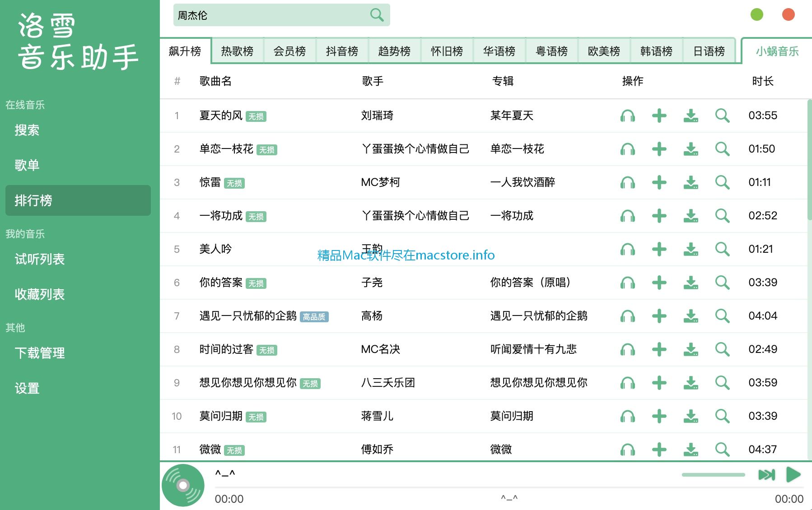Search for 夏天的风 with row magnifier

click(723, 116)
